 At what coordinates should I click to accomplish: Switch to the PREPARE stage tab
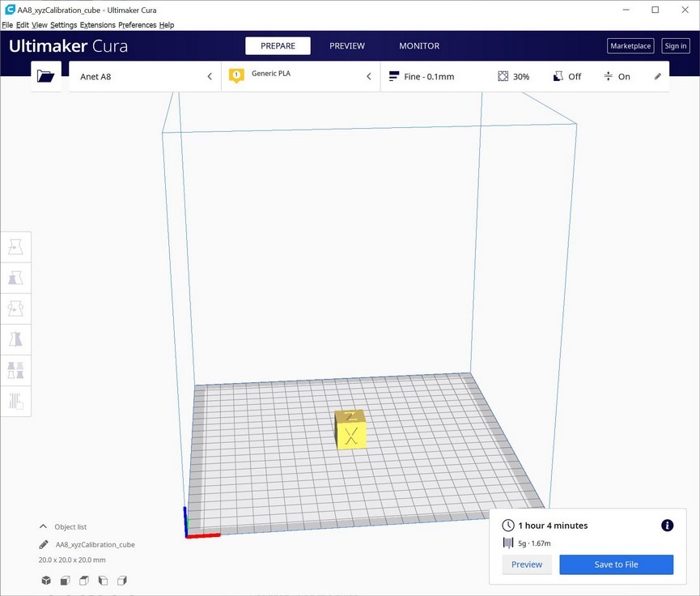278,45
